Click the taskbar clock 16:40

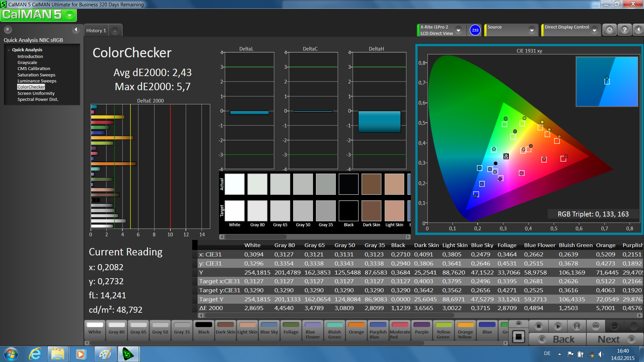623,351
